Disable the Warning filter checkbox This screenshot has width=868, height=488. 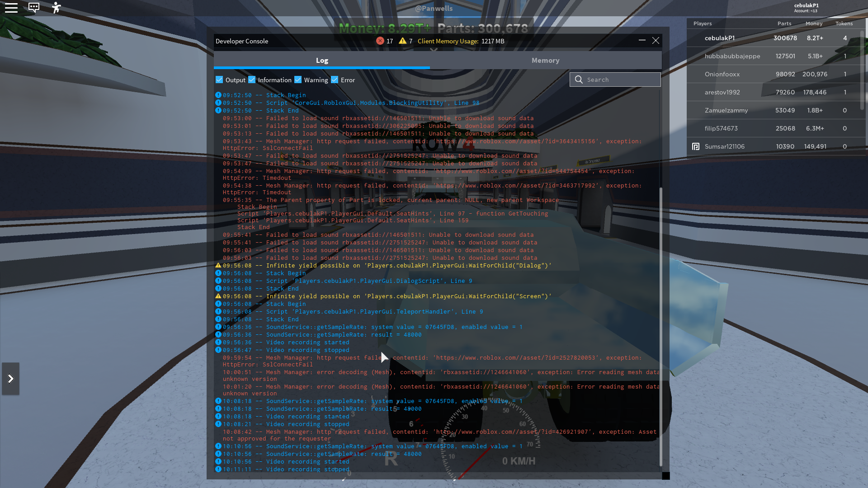click(x=298, y=80)
